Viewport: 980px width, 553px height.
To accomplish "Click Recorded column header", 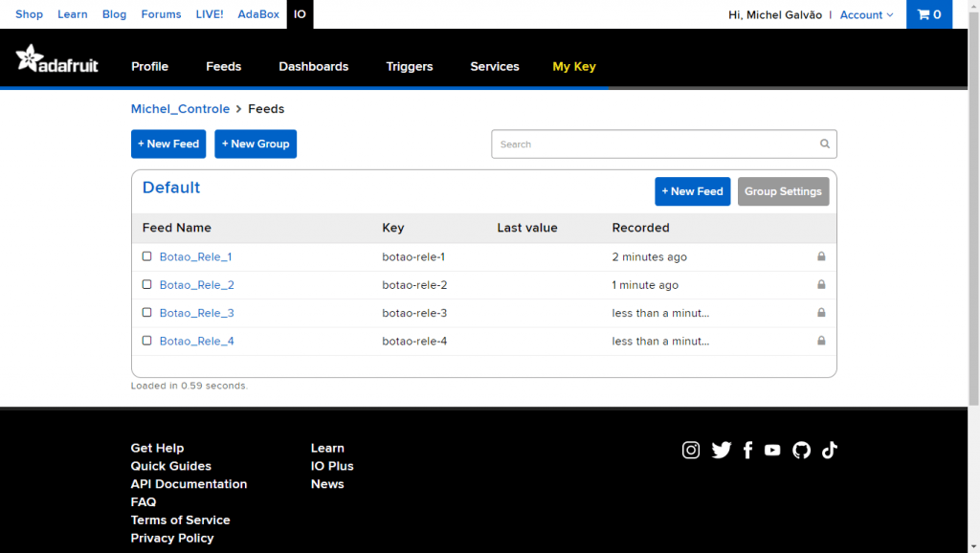I will pos(640,228).
